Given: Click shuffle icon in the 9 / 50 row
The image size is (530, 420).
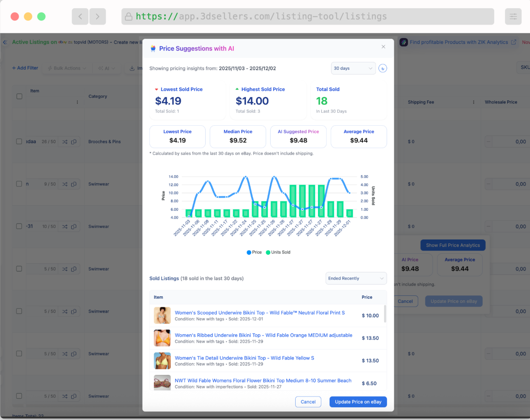Looking at the screenshot, I should point(65,184).
